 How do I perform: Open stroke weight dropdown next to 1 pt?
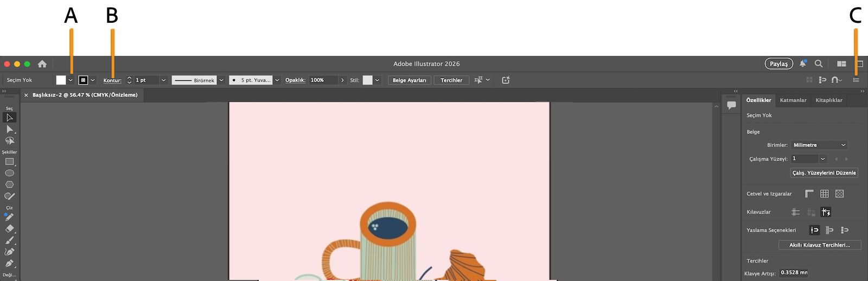(x=163, y=80)
